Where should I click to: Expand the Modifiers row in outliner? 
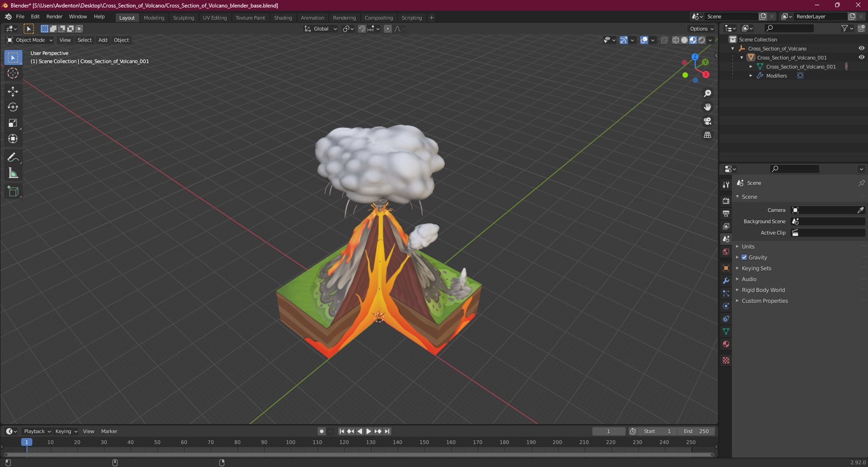pyautogui.click(x=751, y=75)
